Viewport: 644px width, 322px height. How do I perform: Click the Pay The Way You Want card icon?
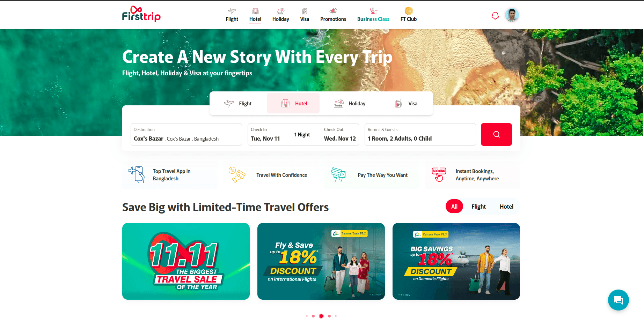338,175
